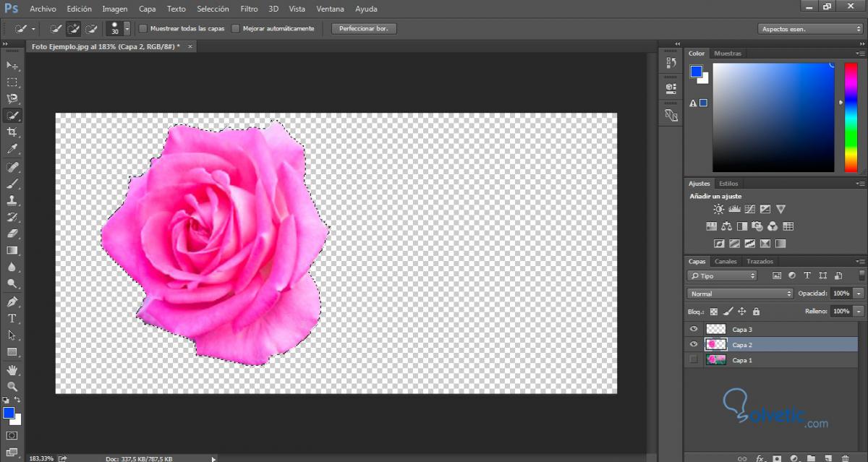868x462 pixels.
Task: Open the Normal blend mode dropdown
Action: [x=739, y=294]
